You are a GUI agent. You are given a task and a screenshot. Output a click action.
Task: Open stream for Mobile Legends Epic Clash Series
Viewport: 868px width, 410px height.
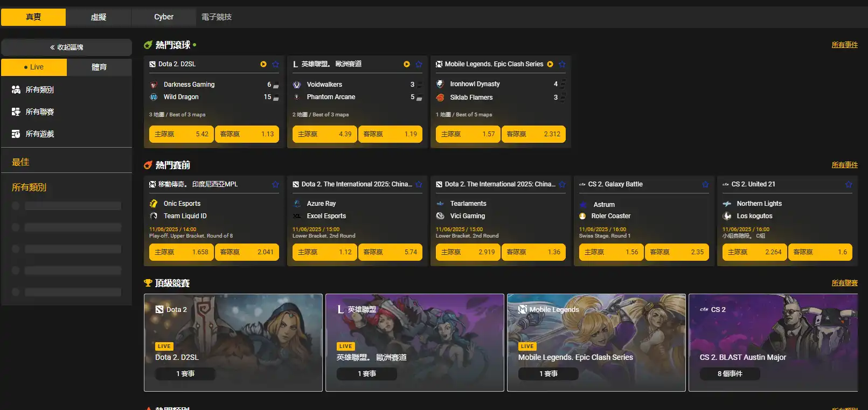click(550, 64)
